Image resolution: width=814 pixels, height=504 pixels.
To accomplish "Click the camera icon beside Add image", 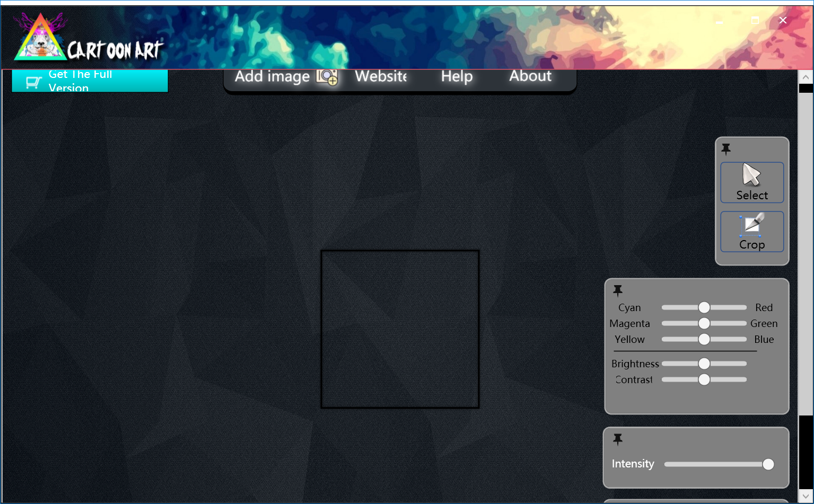I will [x=327, y=77].
